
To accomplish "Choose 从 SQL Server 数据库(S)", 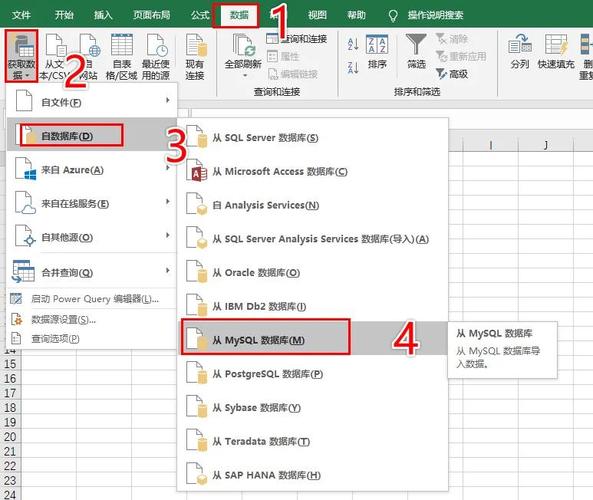I will [x=313, y=138].
